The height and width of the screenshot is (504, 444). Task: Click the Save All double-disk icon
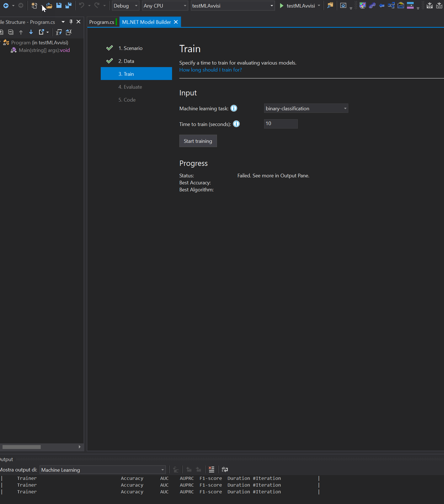tap(68, 5)
